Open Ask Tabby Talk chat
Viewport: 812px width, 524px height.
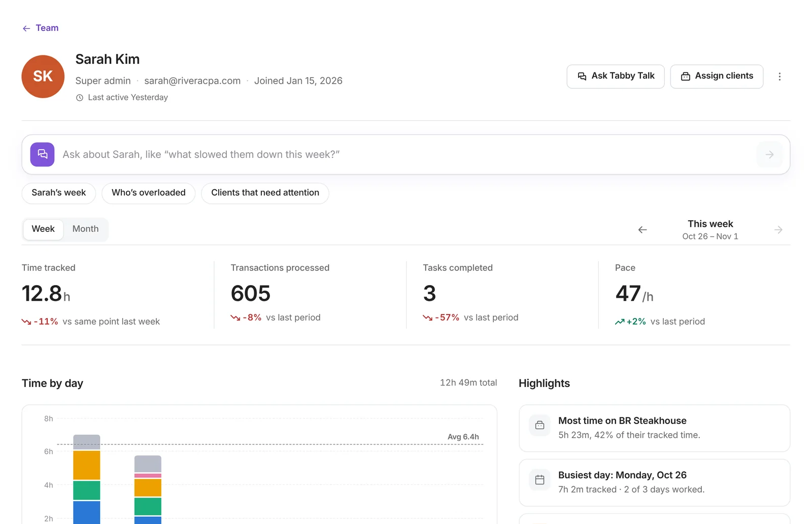point(616,77)
